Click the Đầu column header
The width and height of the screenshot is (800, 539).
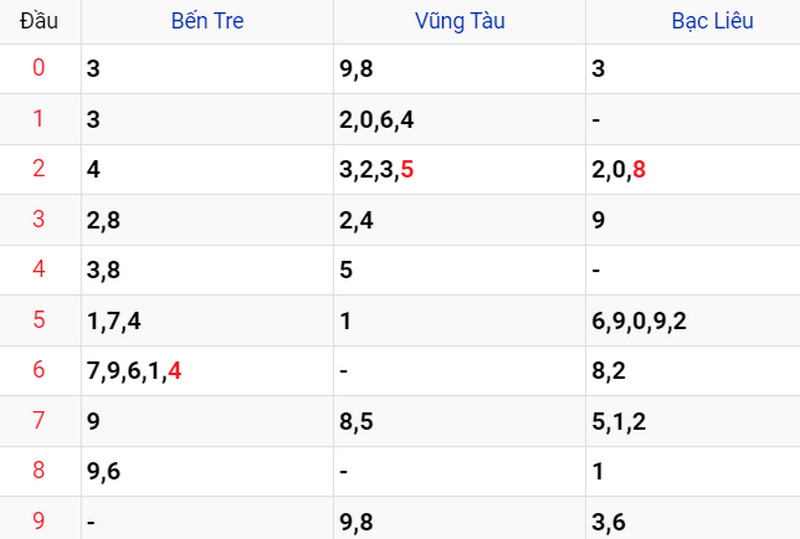(39, 21)
